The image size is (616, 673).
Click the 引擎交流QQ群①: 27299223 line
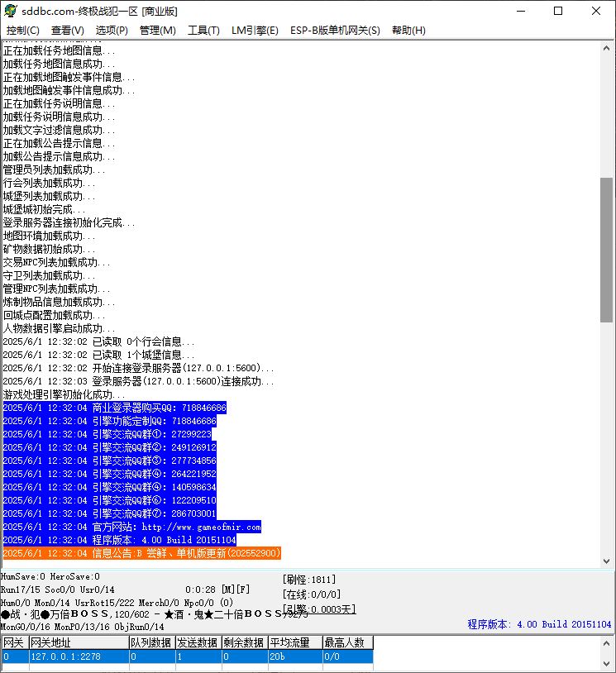(x=107, y=434)
